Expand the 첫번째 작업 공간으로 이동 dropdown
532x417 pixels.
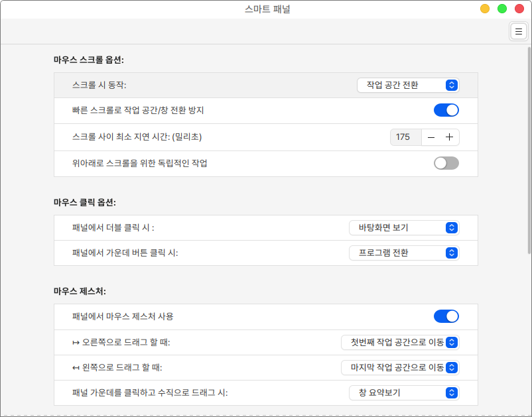399,342
